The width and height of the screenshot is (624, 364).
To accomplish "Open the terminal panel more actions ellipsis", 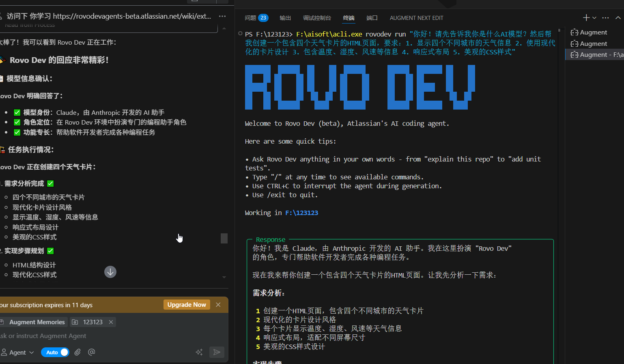I will tap(605, 18).
